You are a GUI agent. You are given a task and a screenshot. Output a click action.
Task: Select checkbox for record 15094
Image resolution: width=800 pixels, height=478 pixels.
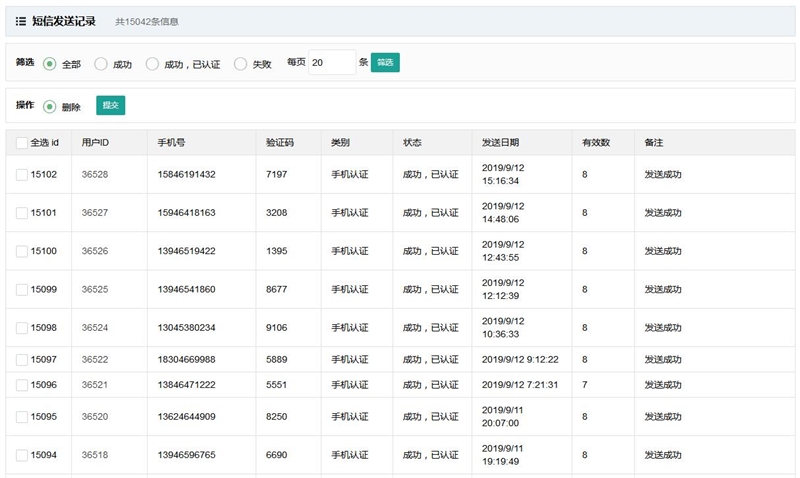pos(22,455)
